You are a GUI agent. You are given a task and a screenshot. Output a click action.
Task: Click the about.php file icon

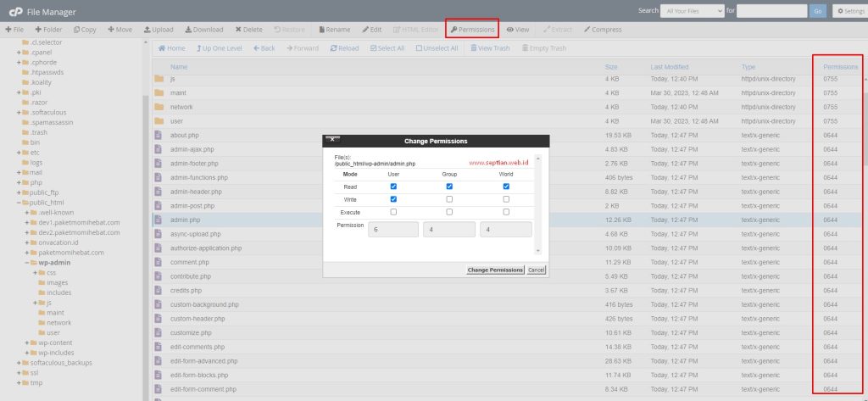pos(159,135)
